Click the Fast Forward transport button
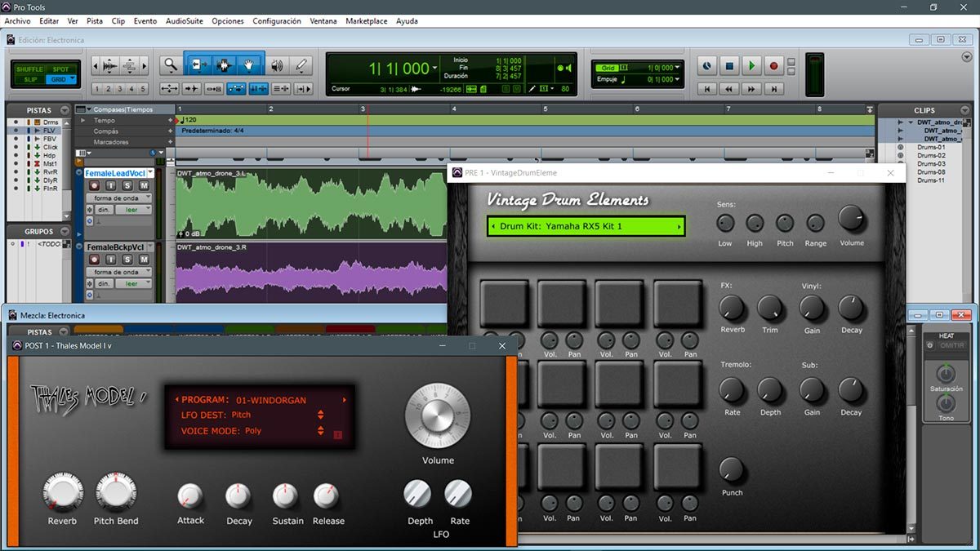 click(751, 88)
